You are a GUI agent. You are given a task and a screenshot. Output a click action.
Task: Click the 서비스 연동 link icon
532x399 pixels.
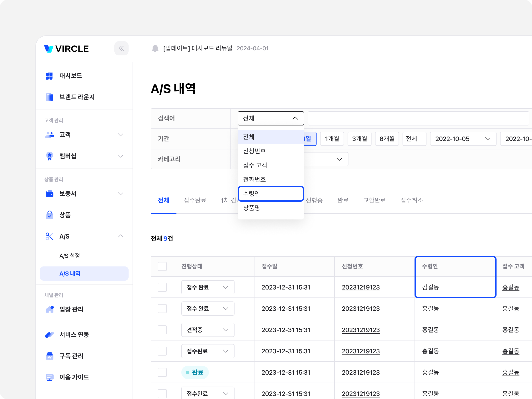[x=50, y=334]
